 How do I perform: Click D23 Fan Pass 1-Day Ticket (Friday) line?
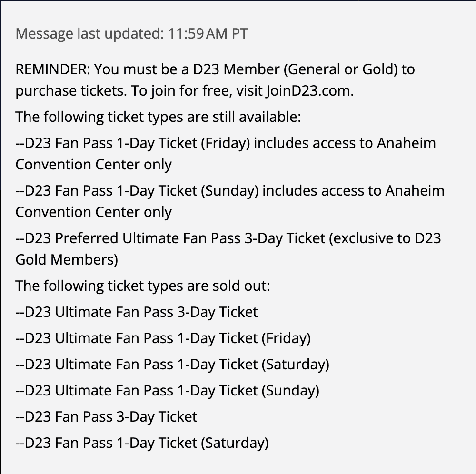[226, 154]
